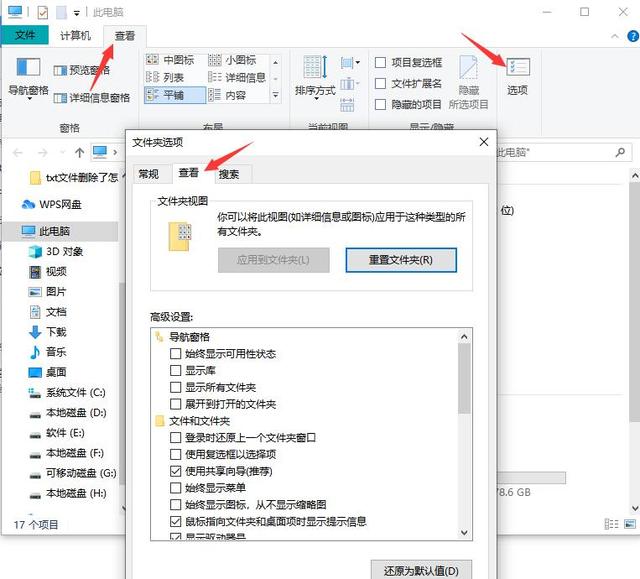
Task: Select 此电脑 in navigation pane
Action: pos(61,231)
